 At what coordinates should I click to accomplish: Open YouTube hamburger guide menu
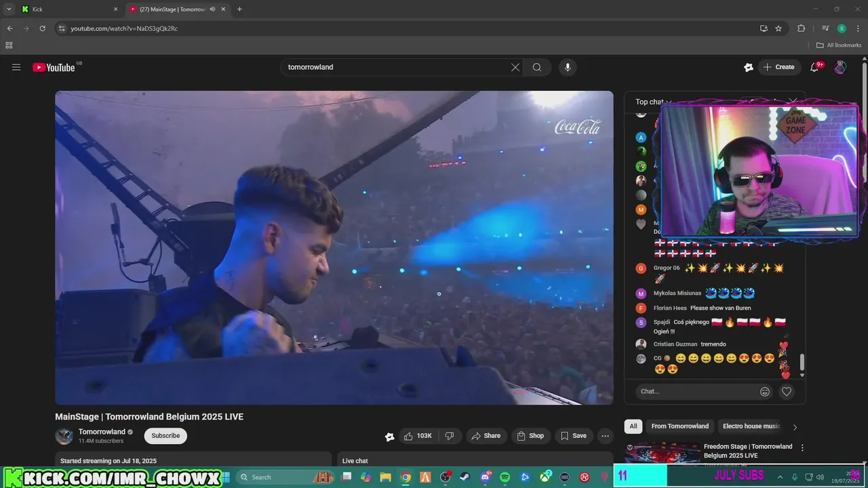[16, 67]
